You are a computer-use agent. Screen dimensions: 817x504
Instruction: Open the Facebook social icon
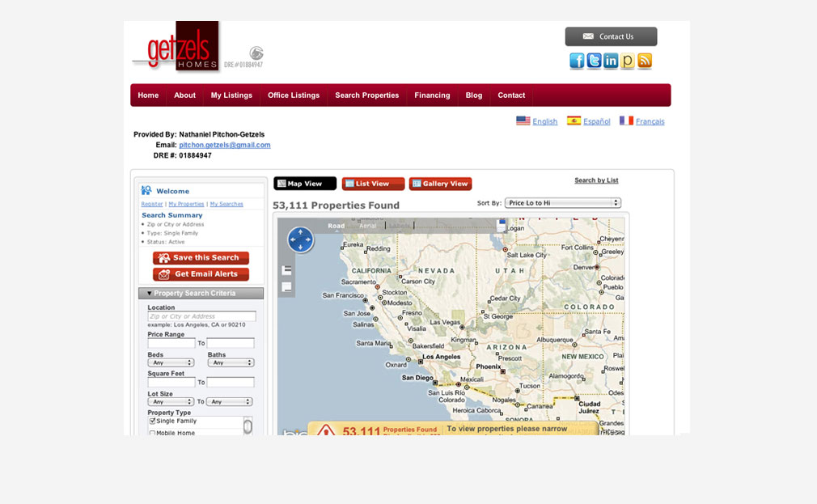click(577, 61)
